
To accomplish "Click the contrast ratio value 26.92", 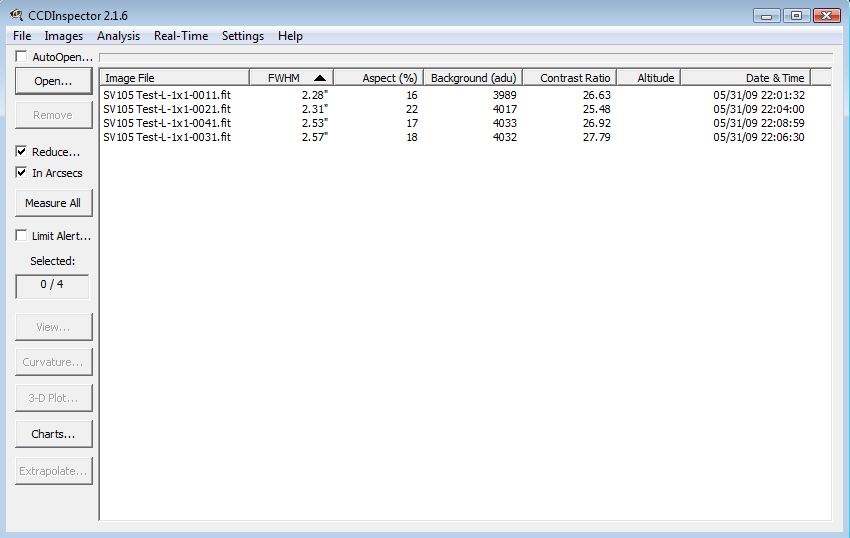I will (x=596, y=123).
